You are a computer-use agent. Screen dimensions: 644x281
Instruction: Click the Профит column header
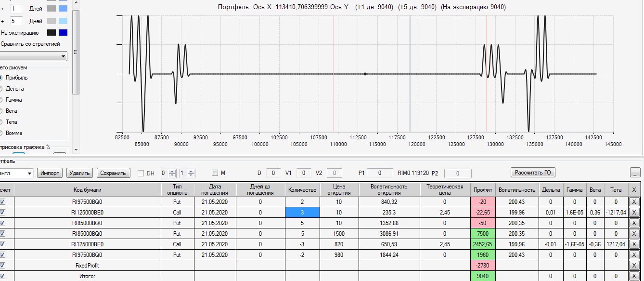483,189
